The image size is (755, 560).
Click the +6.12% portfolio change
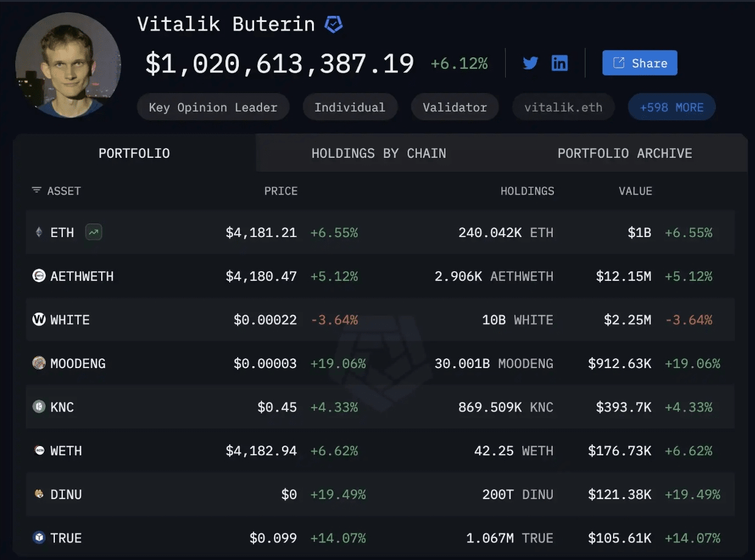(459, 63)
